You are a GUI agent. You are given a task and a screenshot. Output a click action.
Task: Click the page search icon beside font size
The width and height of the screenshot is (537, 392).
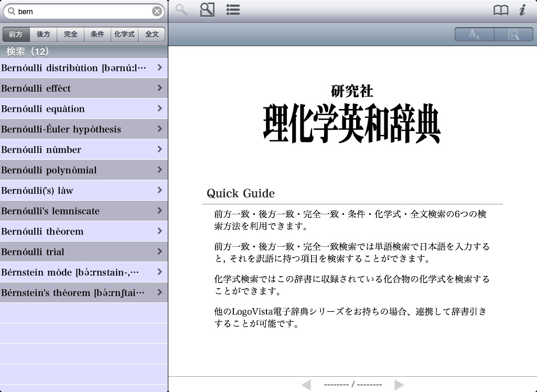click(513, 35)
